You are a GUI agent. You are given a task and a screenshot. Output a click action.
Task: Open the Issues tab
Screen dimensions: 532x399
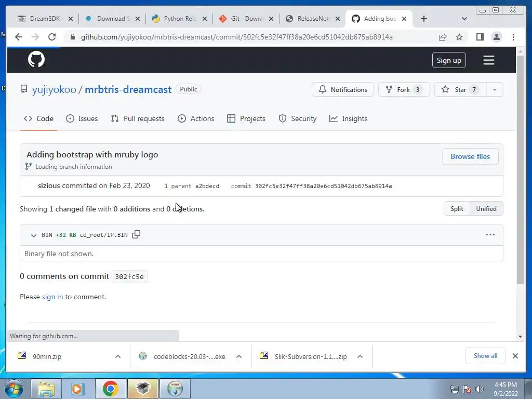click(82, 118)
